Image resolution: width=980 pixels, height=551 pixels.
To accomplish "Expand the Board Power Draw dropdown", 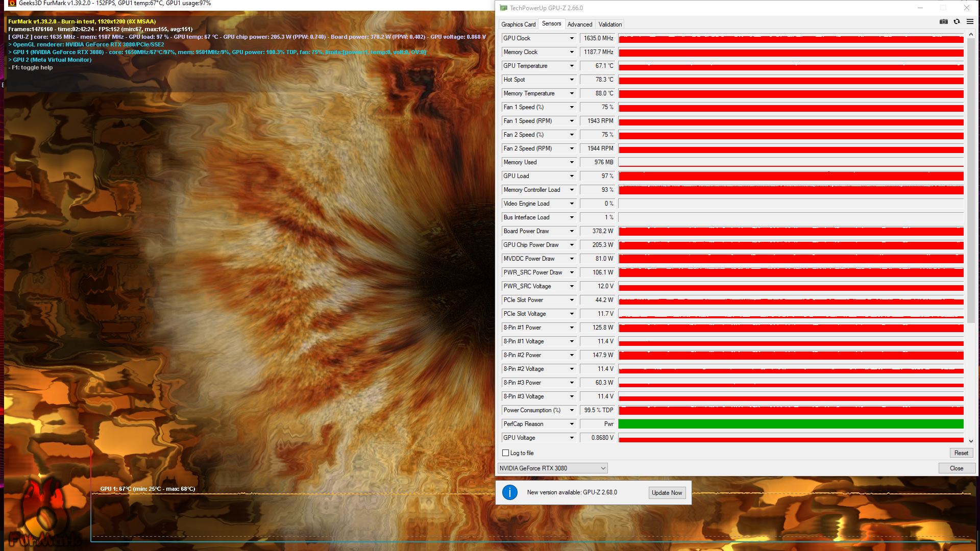I will (x=572, y=231).
